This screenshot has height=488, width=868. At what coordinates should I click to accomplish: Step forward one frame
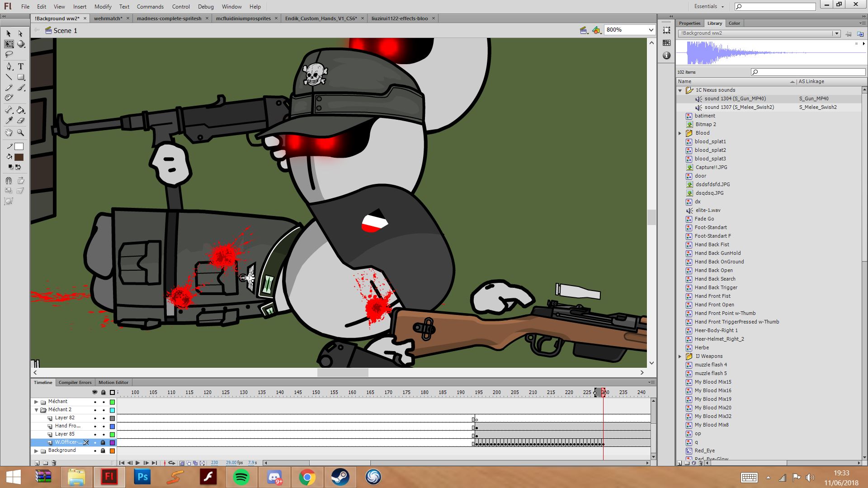[x=146, y=463]
